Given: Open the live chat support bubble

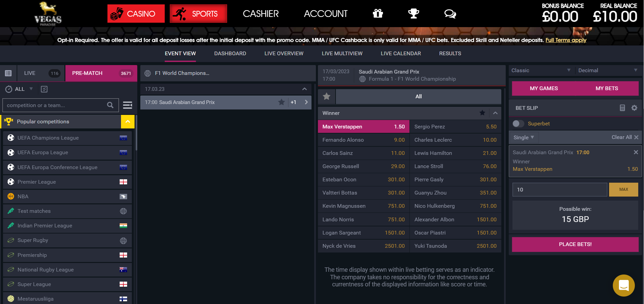Looking at the screenshot, I should point(624,285).
